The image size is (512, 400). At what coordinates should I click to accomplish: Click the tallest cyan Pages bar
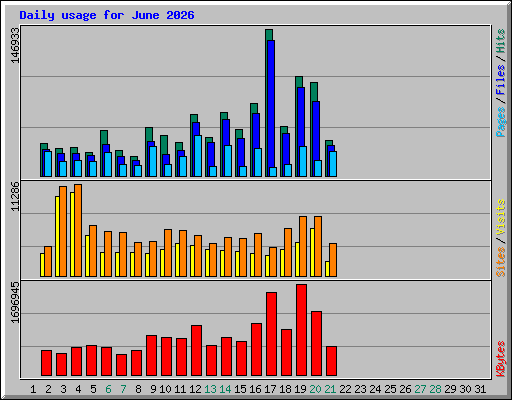(x=198, y=156)
